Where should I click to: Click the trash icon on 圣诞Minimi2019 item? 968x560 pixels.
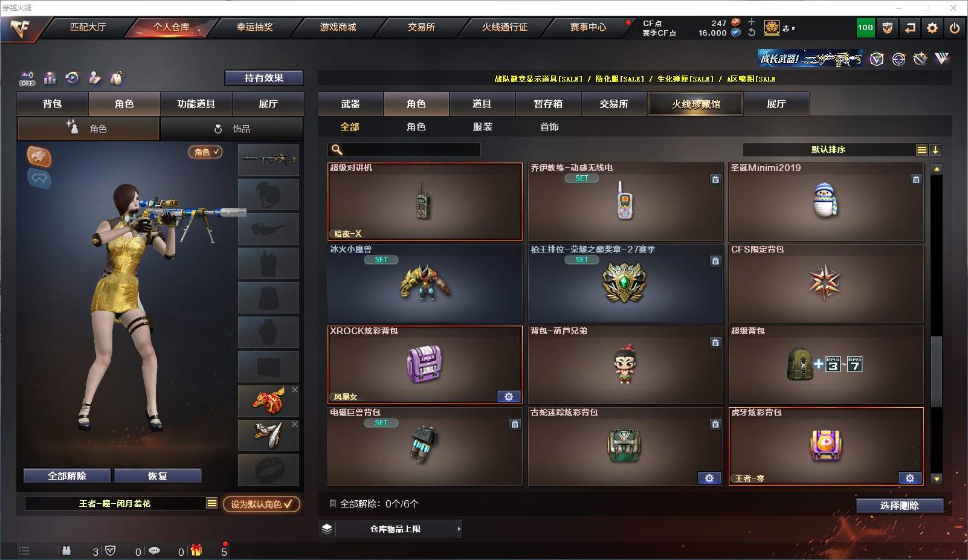click(x=916, y=179)
